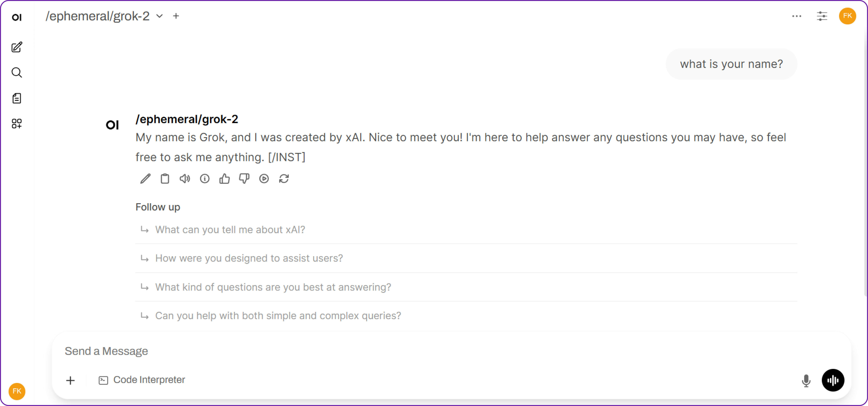
Task: Edit Grok's response with the pencil icon
Action: pos(145,179)
